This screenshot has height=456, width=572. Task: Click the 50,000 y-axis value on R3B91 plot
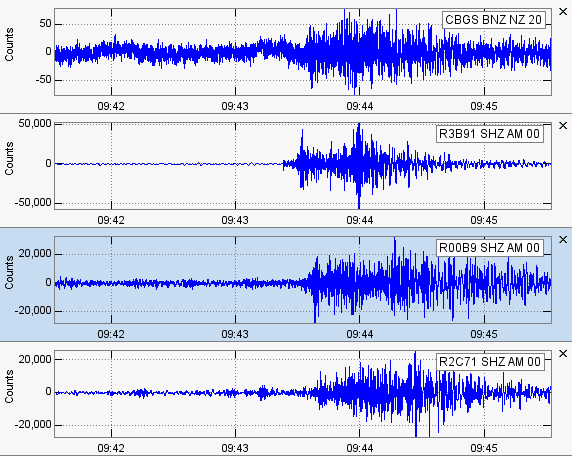coord(35,124)
